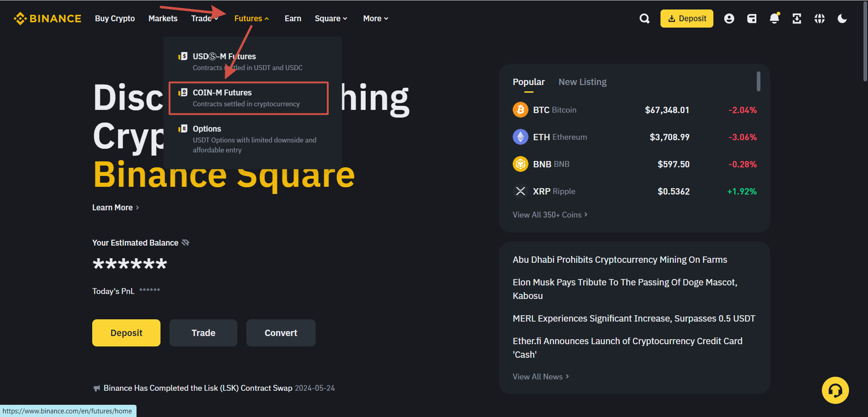Screen dimensions: 868x417
Task: Open the ETH Ethereum price row
Action: click(635, 137)
